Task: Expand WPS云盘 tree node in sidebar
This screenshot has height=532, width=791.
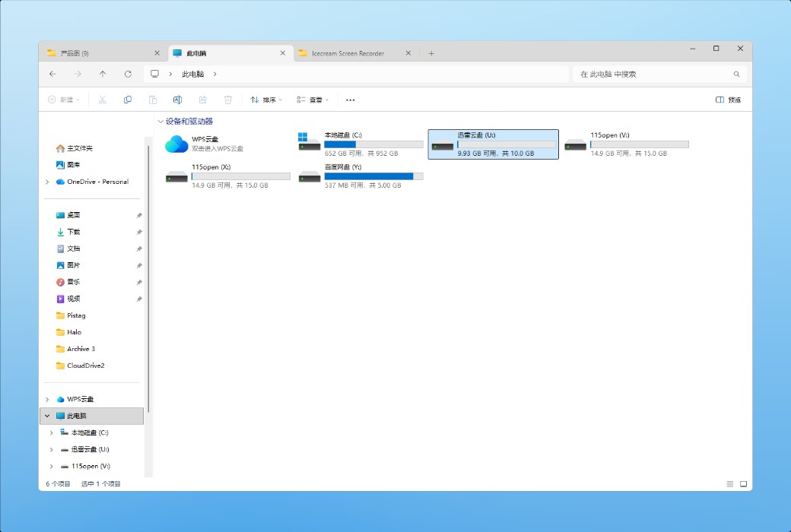Action: 47,399
